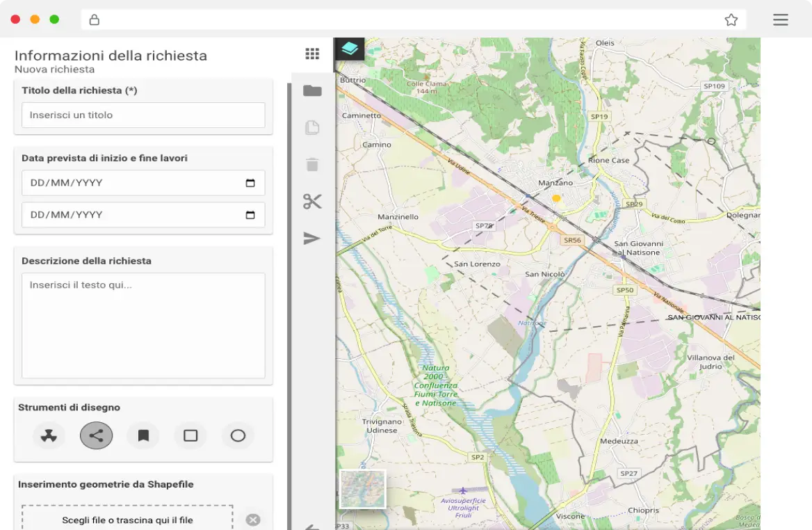Select the three-circle cluster drawing tool
The width and height of the screenshot is (812, 530).
[49, 436]
